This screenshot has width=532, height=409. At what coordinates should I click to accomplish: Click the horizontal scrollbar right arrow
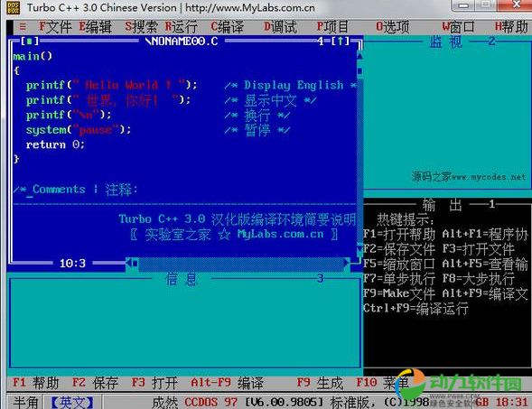(x=347, y=263)
